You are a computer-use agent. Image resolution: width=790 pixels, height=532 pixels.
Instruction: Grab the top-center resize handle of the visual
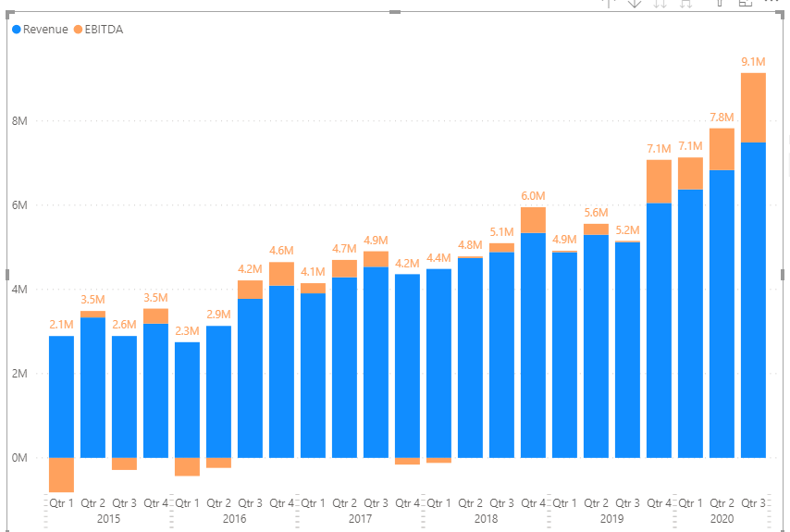pos(395,12)
